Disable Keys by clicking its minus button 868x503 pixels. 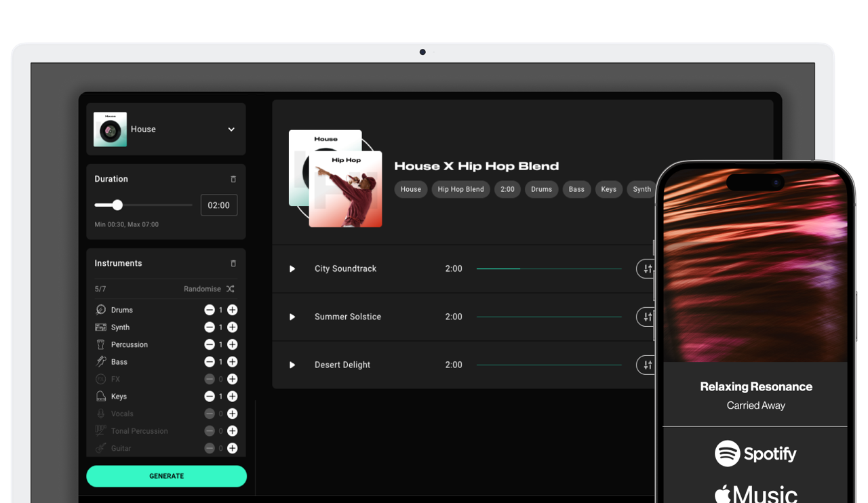point(210,396)
